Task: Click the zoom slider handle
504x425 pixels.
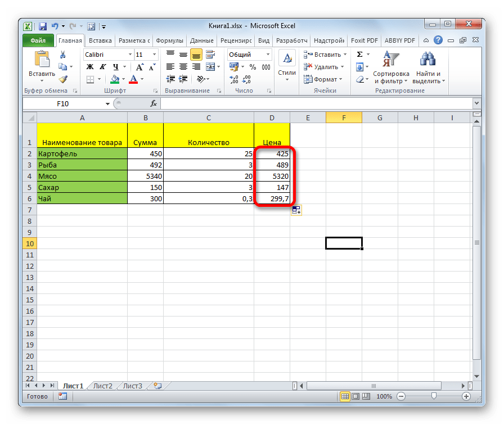Action: (434, 396)
